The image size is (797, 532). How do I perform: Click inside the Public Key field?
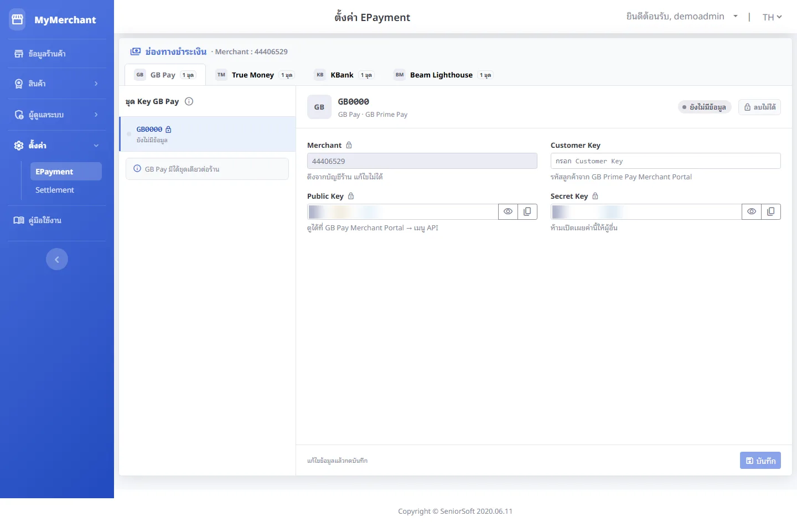pyautogui.click(x=403, y=211)
